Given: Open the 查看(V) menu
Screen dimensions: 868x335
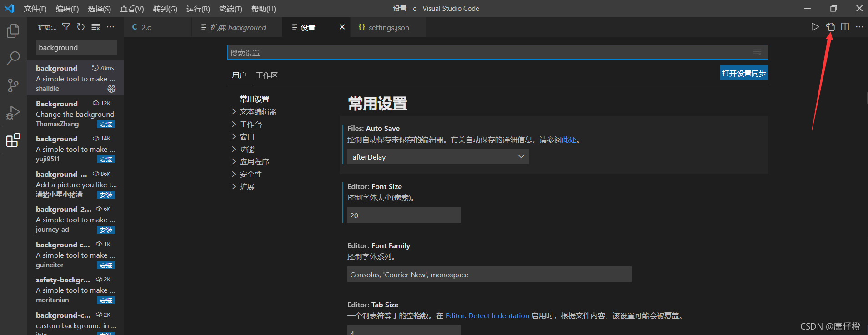Looking at the screenshot, I should 132,9.
